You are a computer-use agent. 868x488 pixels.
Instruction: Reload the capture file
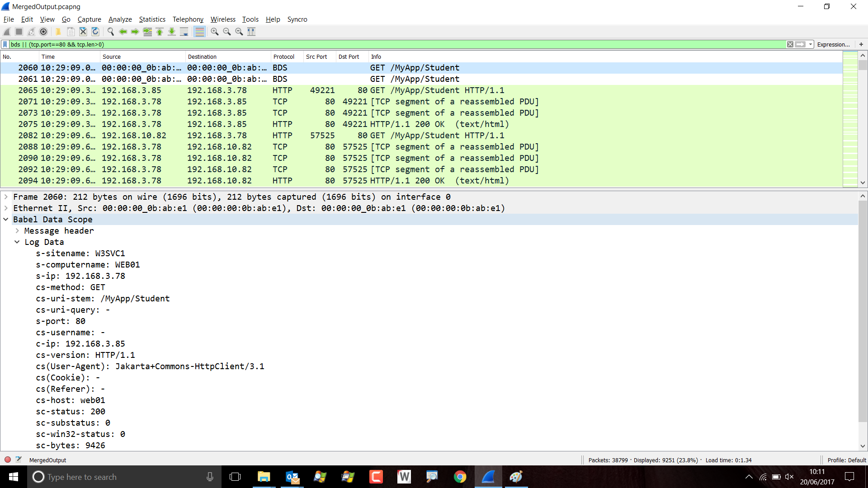95,32
